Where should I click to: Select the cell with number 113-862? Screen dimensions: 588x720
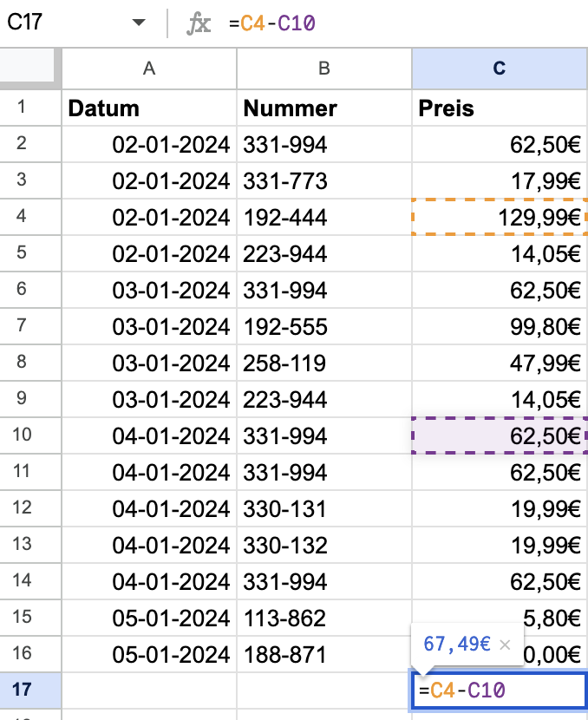coord(324,618)
